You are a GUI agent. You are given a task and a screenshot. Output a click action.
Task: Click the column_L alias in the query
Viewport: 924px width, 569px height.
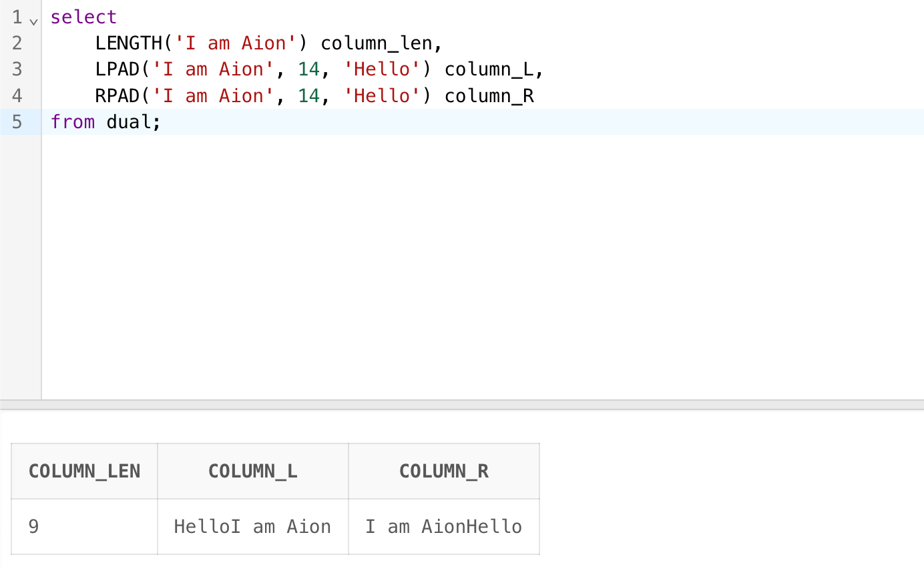[x=489, y=69]
